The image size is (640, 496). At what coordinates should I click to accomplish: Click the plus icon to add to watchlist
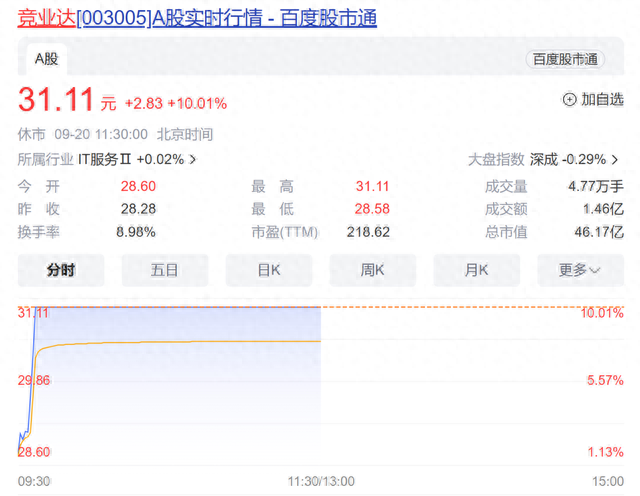(569, 99)
